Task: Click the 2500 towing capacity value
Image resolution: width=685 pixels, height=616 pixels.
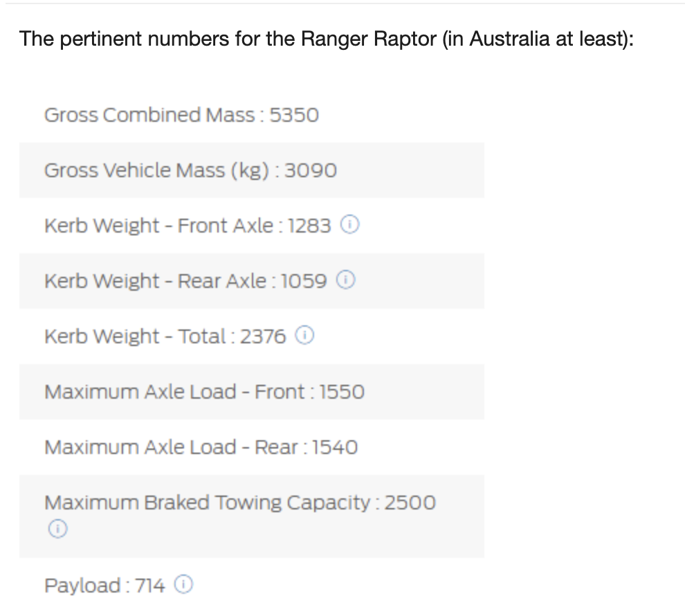Action: coord(410,502)
